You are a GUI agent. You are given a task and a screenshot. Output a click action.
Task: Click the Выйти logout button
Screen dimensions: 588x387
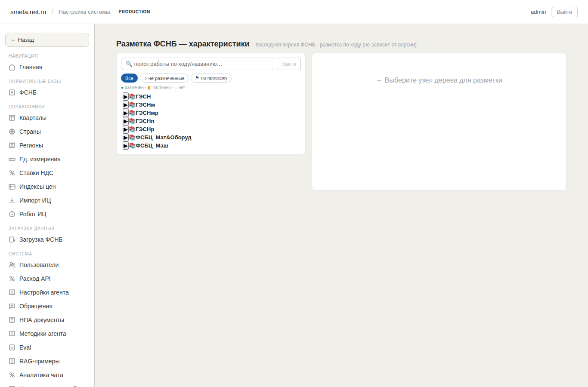point(564,12)
